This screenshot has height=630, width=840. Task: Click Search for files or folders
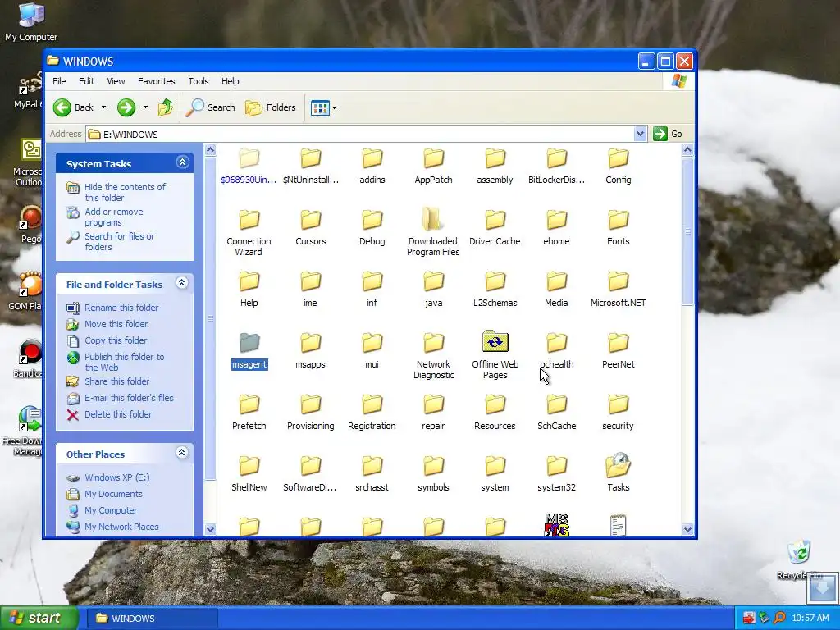(111, 242)
